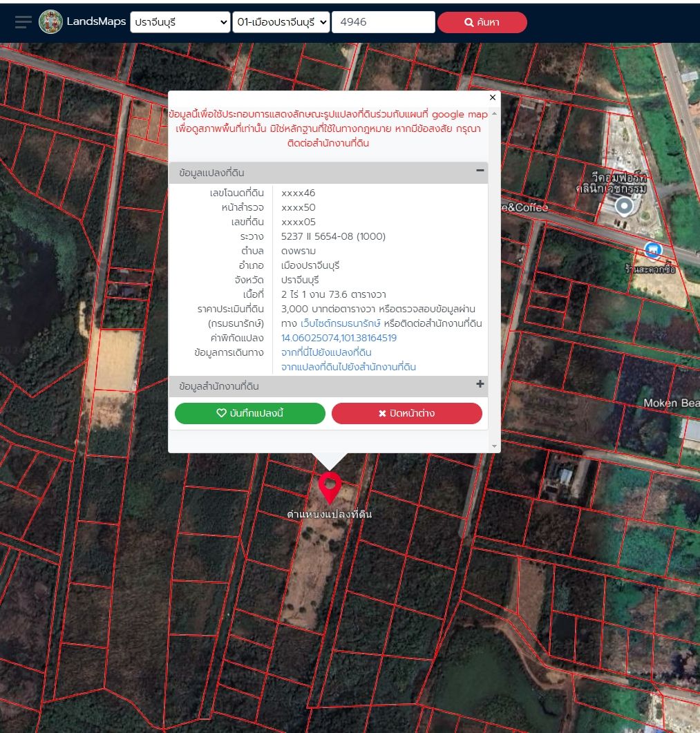Expand the ข้อมูลสำนักงานที่ดิน section with plus icon
The height and width of the screenshot is (733, 700).
tap(480, 384)
